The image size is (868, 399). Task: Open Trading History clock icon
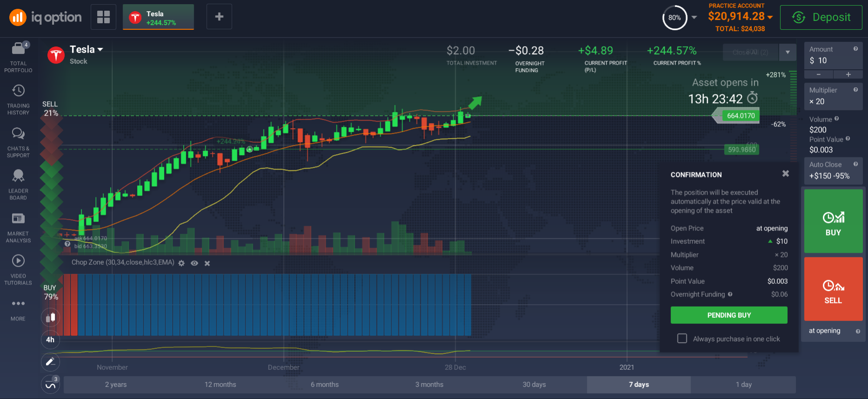18,91
